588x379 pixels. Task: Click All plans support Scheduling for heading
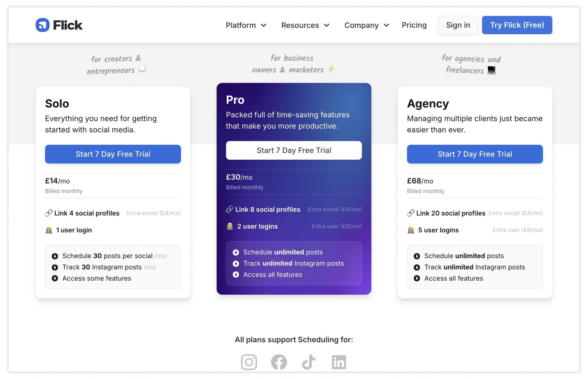[294, 340]
